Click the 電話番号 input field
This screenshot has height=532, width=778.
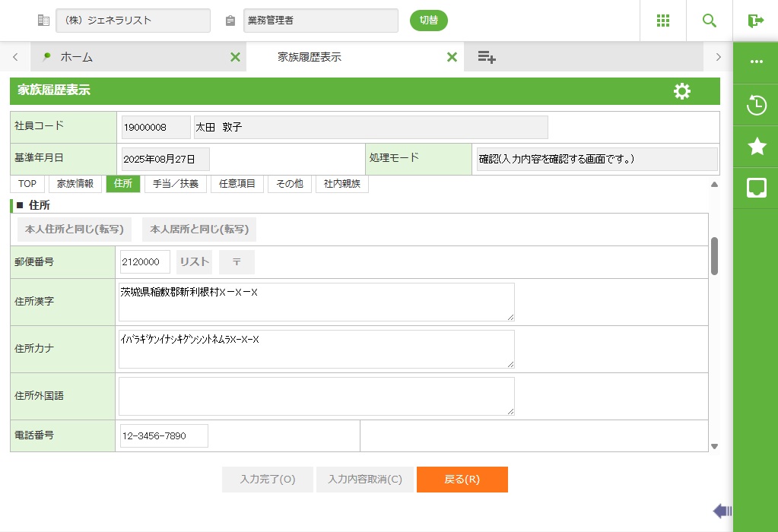tap(164, 435)
